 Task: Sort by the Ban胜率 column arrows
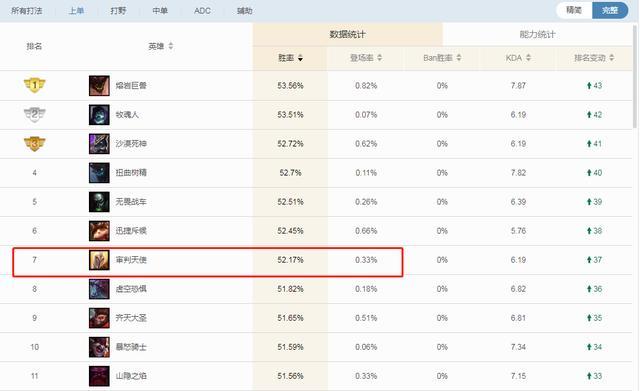(459, 58)
